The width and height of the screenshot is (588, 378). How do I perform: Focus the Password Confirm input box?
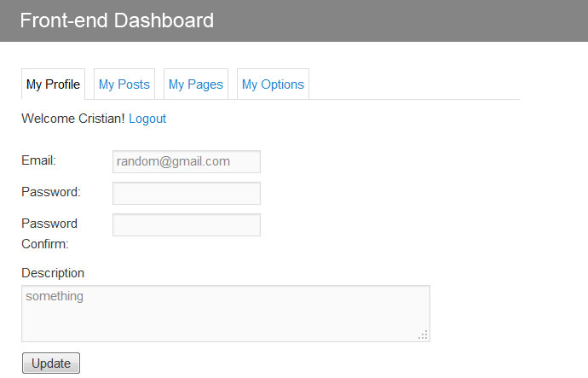pos(187,225)
